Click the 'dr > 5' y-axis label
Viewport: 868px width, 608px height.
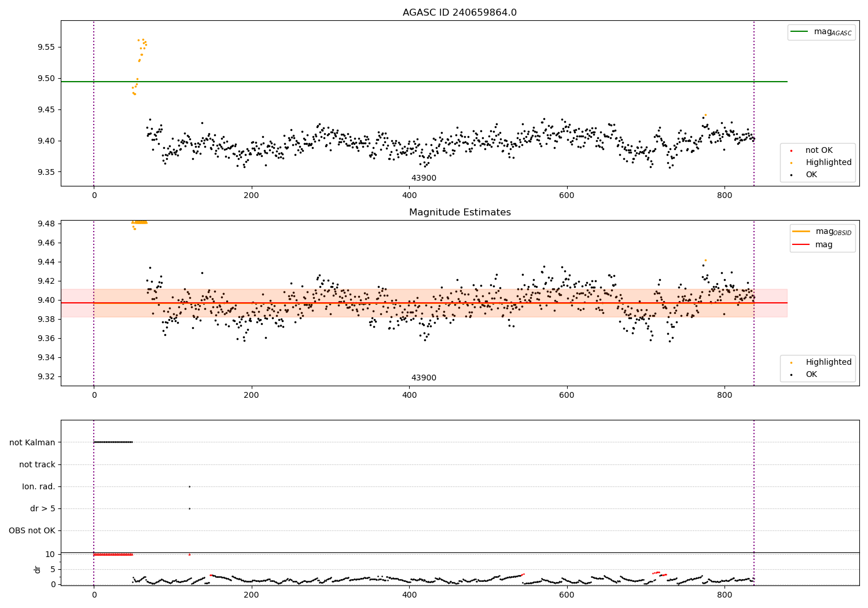pyautogui.click(x=43, y=508)
